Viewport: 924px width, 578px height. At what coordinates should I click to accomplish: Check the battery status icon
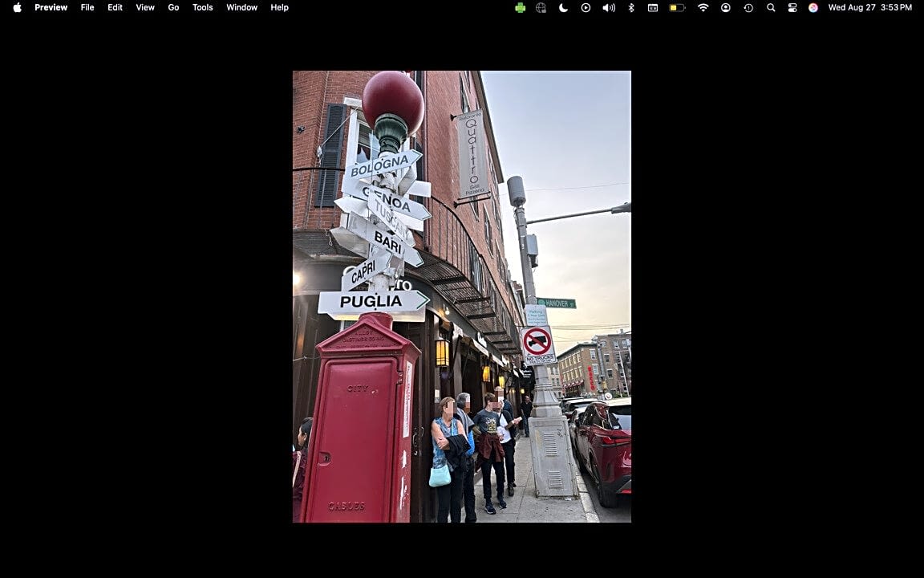(x=676, y=7)
